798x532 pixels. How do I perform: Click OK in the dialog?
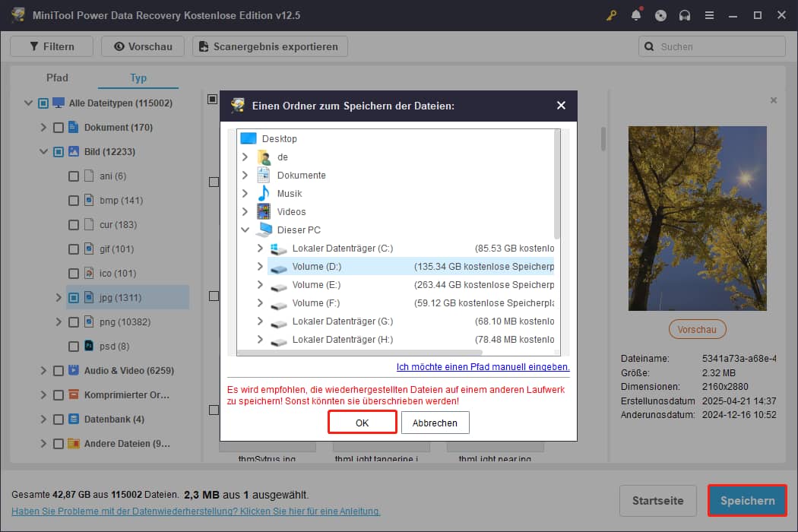click(362, 423)
